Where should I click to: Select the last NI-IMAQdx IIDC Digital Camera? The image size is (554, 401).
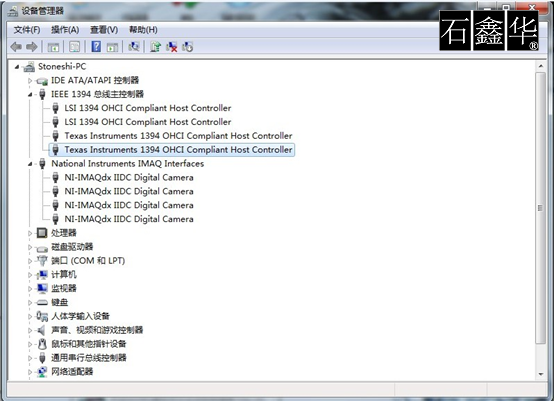tap(129, 219)
